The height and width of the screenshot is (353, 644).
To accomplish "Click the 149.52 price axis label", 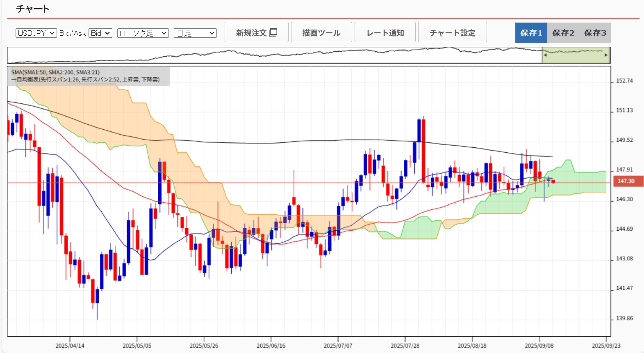I will pyautogui.click(x=624, y=140).
